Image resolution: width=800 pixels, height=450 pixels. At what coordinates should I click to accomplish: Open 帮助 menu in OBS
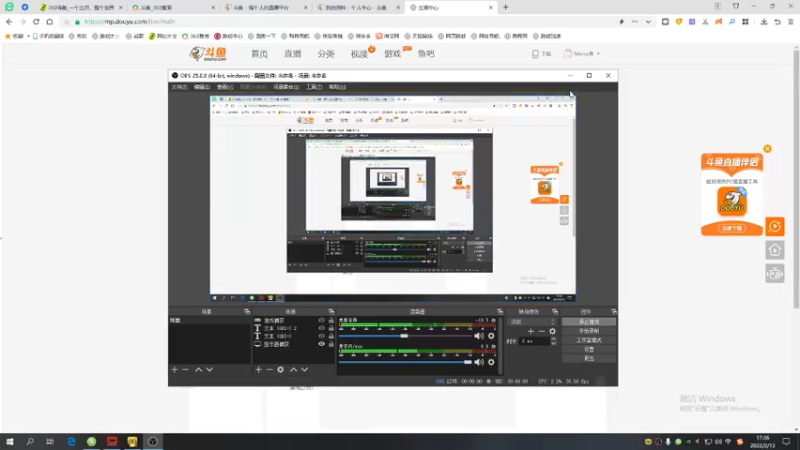(x=337, y=87)
